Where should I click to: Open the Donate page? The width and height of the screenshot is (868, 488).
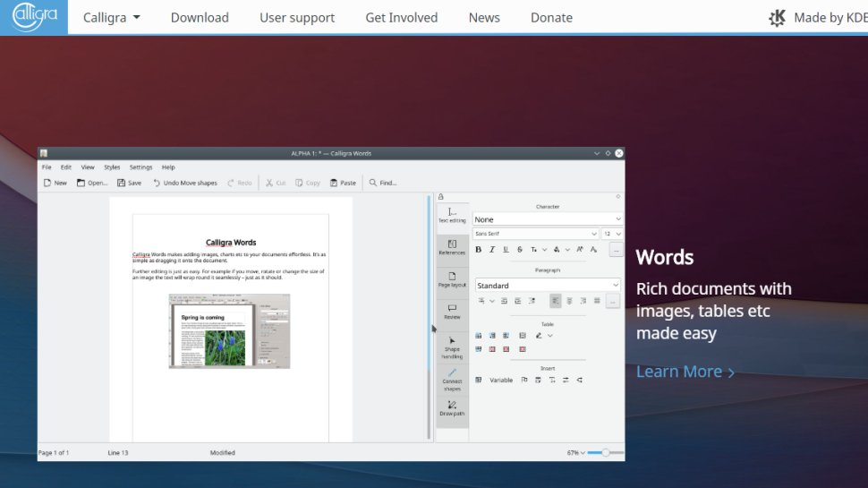coord(551,18)
